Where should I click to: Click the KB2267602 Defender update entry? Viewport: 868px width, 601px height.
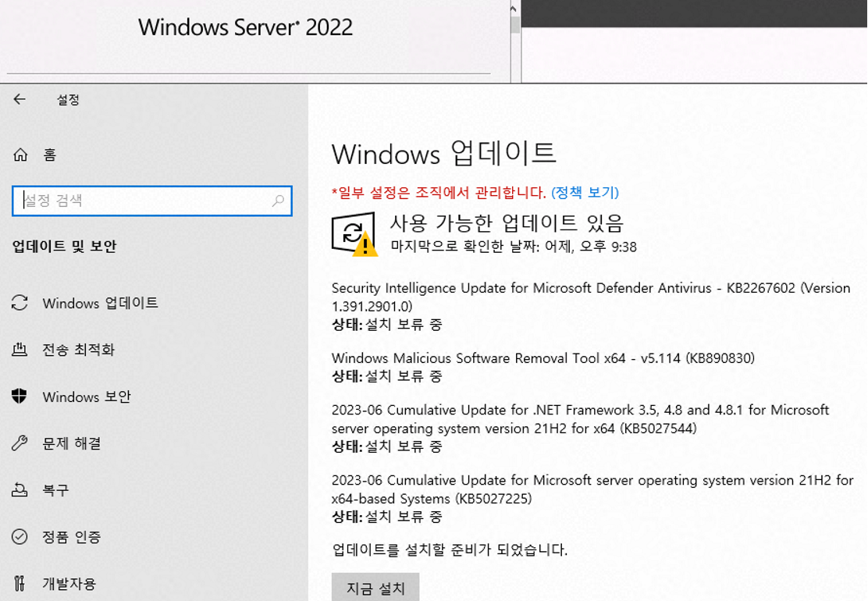click(x=591, y=306)
